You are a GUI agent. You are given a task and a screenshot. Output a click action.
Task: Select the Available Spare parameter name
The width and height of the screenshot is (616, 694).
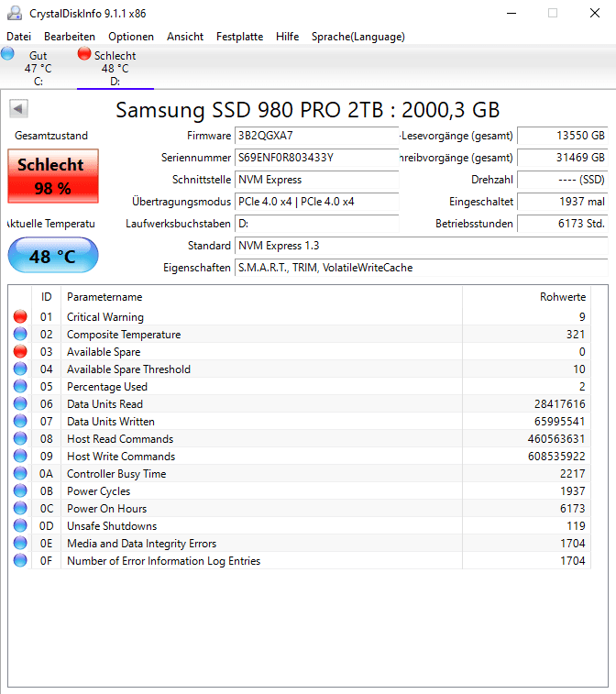click(104, 352)
